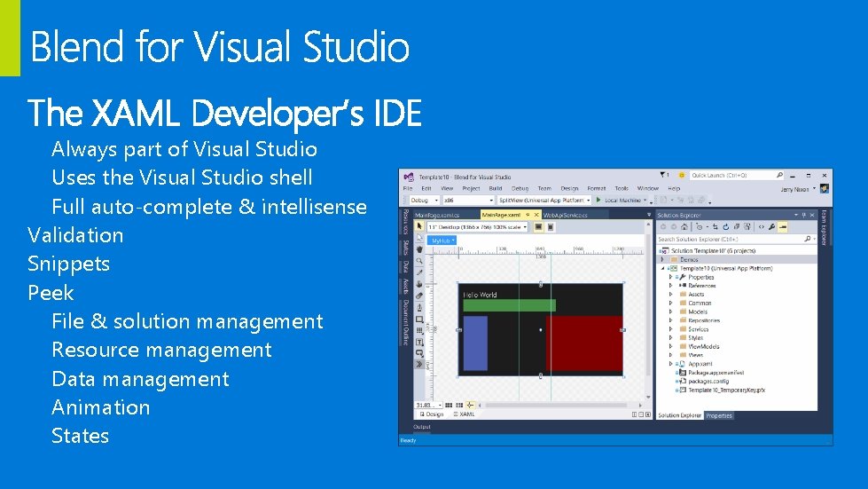The width and height of the screenshot is (868, 489).
Task: Open the Project menu
Action: 471,188
